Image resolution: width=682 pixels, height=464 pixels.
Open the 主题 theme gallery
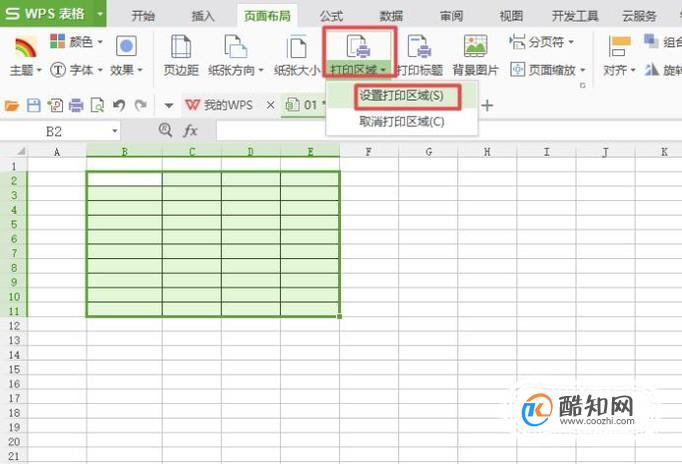(26, 57)
